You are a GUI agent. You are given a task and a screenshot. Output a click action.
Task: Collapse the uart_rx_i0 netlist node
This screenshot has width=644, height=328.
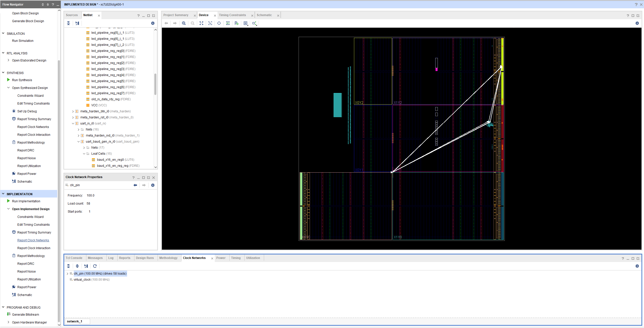tap(73, 123)
